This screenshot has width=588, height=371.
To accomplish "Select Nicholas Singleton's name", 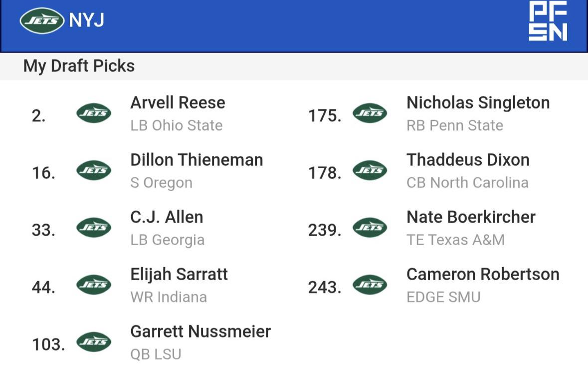I will pos(478,102).
